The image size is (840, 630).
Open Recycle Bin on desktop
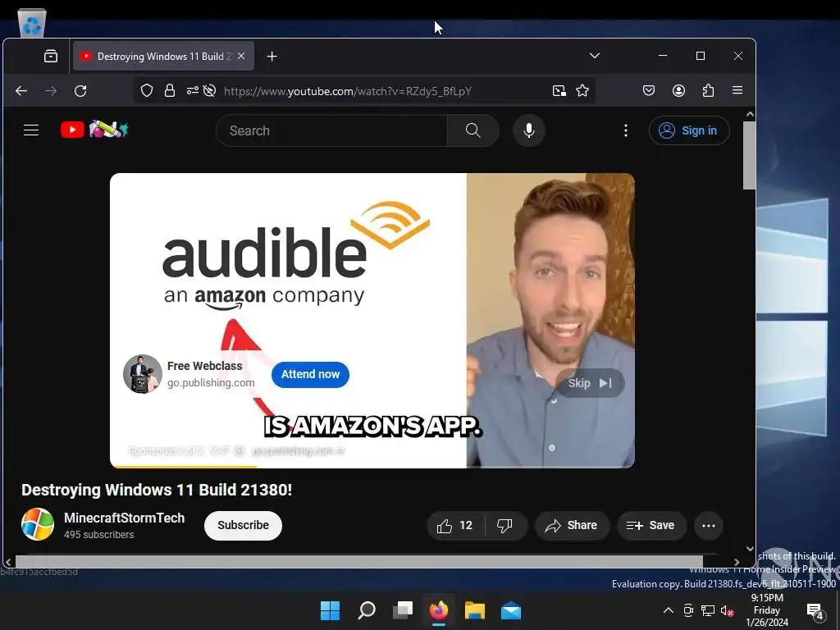(x=32, y=22)
